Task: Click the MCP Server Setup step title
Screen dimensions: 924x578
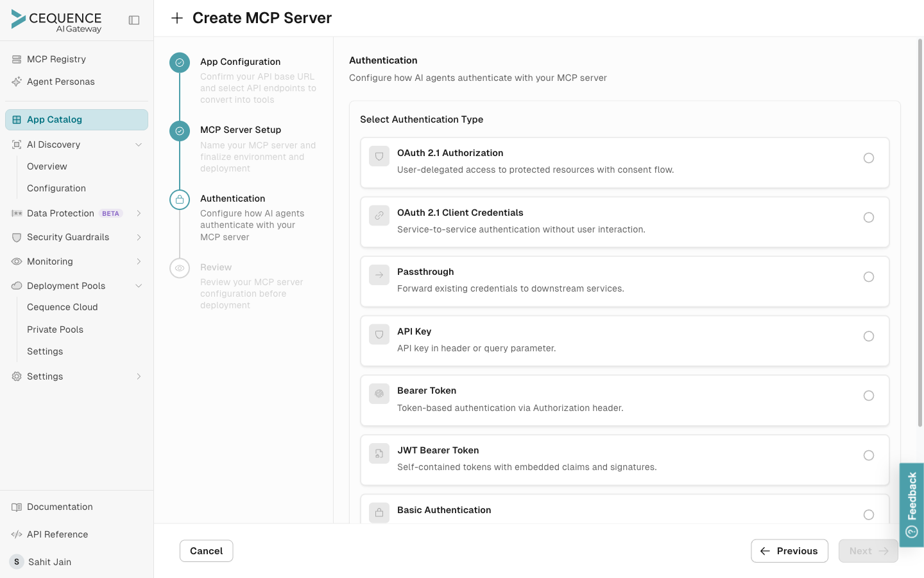Action: tap(241, 130)
